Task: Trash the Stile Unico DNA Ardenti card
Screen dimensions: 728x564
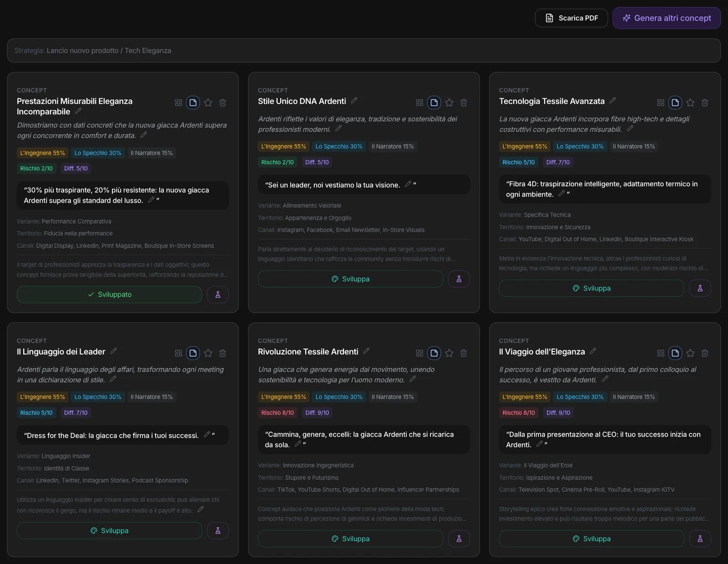Action: (464, 103)
